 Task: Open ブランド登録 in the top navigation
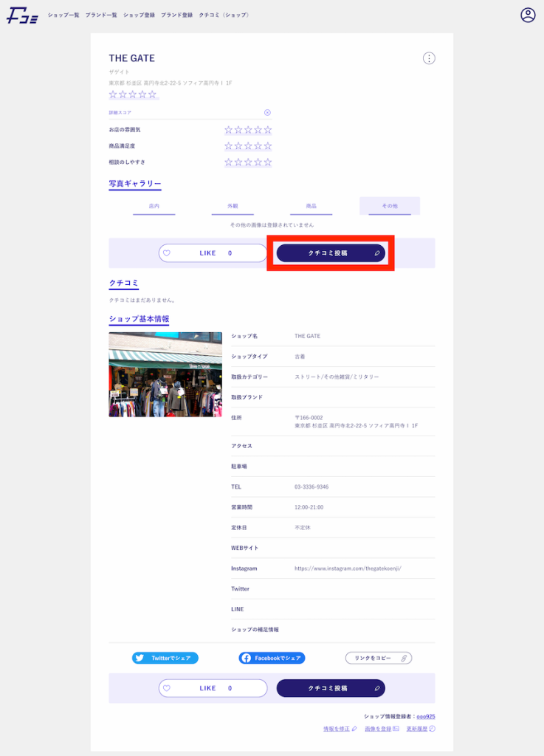(x=176, y=16)
